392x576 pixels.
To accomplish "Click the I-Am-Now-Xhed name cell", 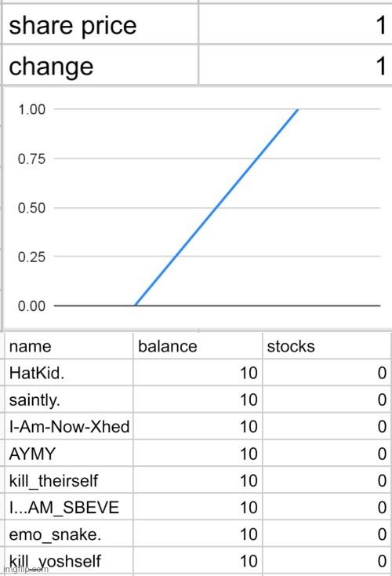I will pos(69,426).
